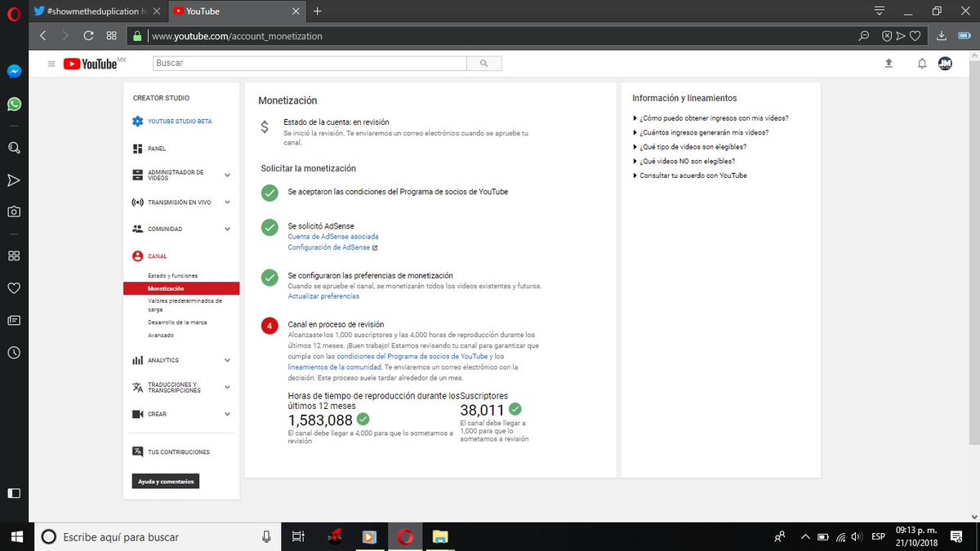
Task: Close the YouTube browser tab
Action: coord(295,11)
